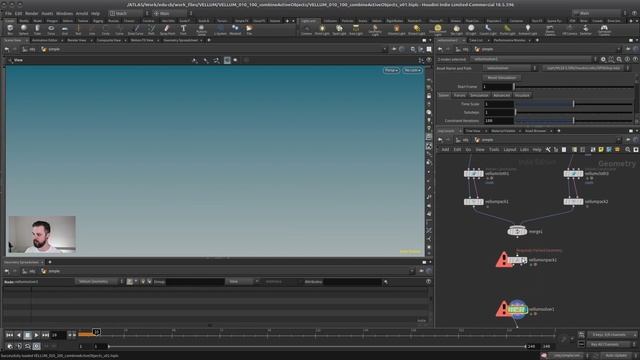The image size is (640, 360).
Task: Create a Point Light from the shelf
Action: click(x=322, y=29)
